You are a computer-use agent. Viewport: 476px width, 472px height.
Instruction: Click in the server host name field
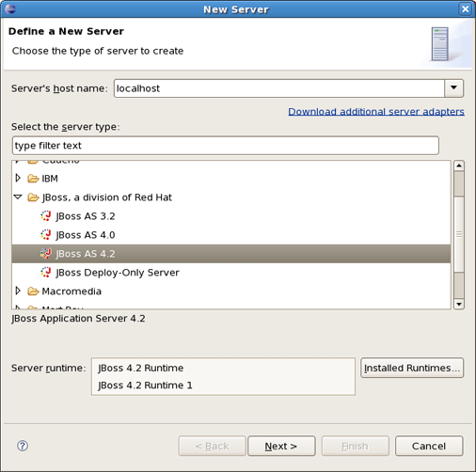pos(279,88)
